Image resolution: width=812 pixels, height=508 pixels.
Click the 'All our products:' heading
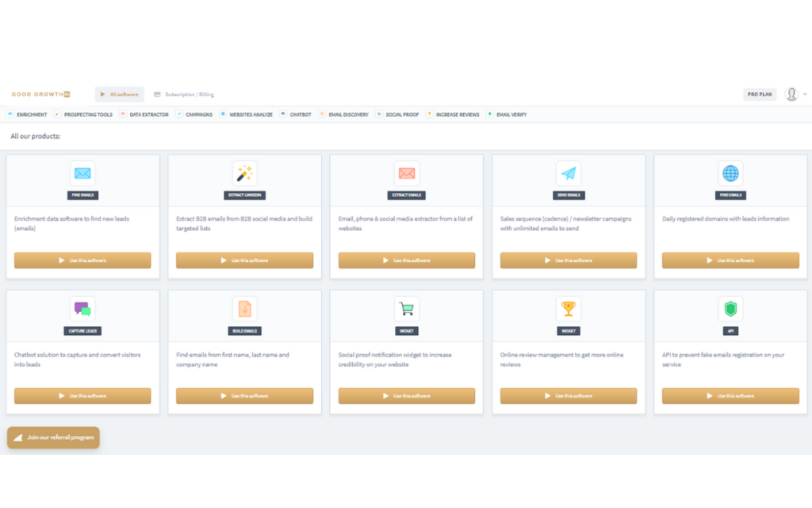click(x=35, y=137)
